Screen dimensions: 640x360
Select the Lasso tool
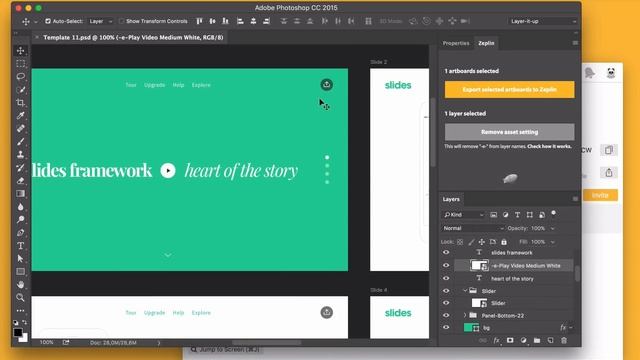click(20, 77)
